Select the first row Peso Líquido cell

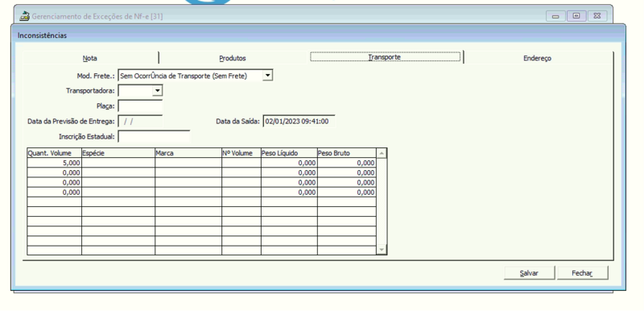pyautogui.click(x=289, y=163)
